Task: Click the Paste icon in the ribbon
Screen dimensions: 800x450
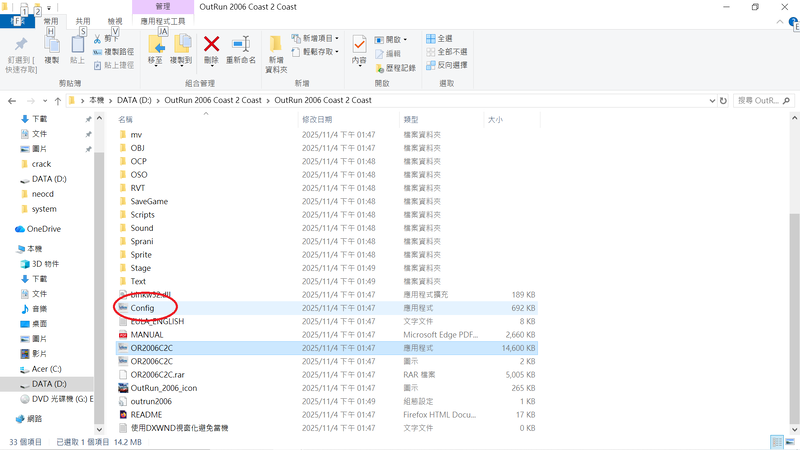Action: (x=77, y=45)
